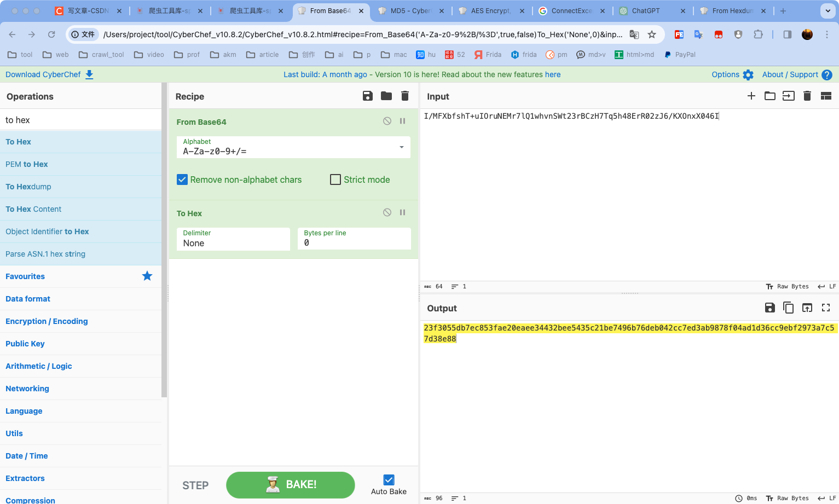
Task: Copy raw output to the clipboard
Action: coord(789,308)
